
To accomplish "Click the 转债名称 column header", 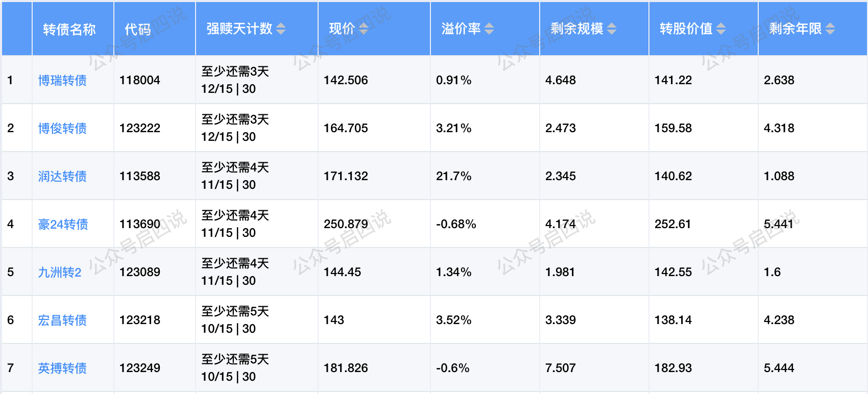I will (x=69, y=29).
